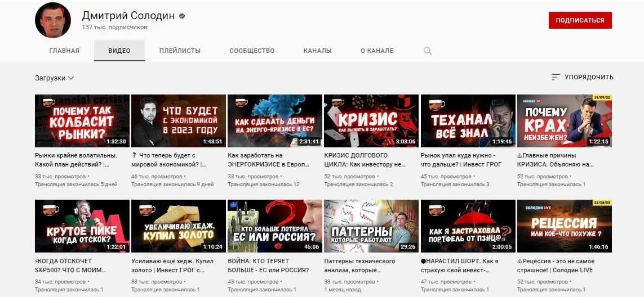Click the 19/09/22 date tag on thumbnail
This screenshot has width=644, height=297.
pyautogui.click(x=602, y=98)
